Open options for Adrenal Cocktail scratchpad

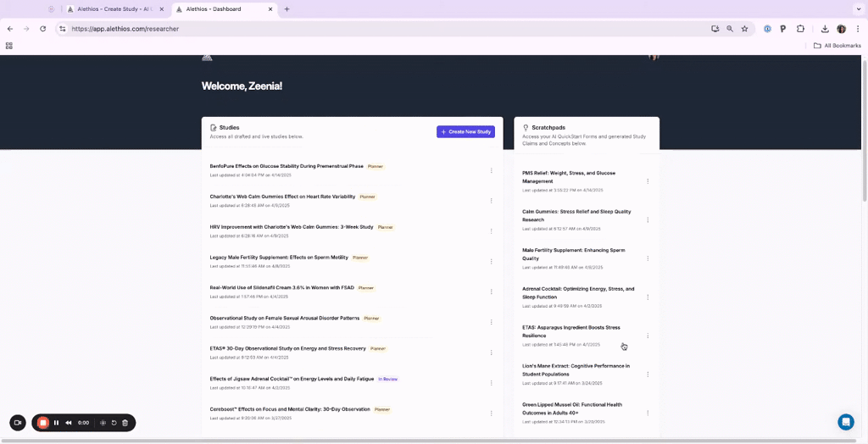pos(648,297)
